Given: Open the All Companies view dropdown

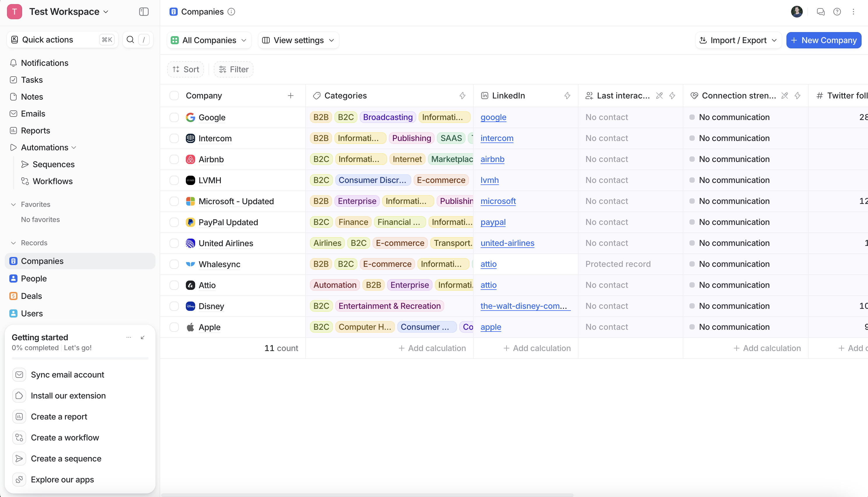Looking at the screenshot, I should (x=209, y=40).
